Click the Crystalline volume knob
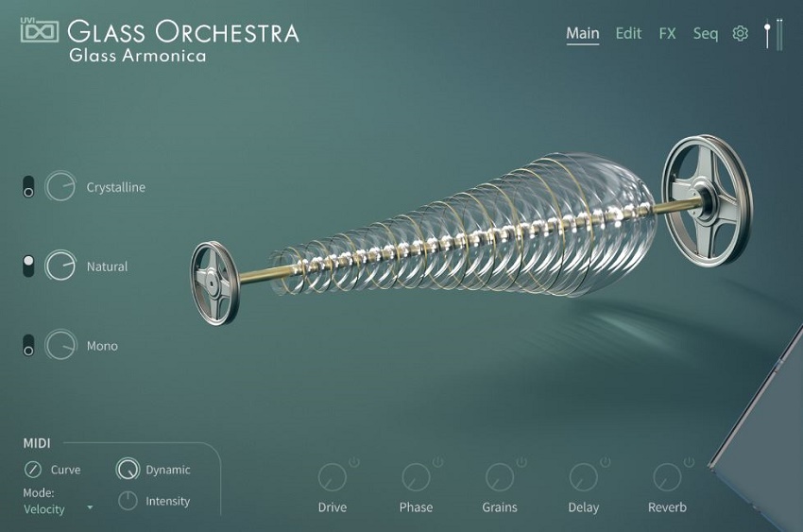 (x=60, y=186)
